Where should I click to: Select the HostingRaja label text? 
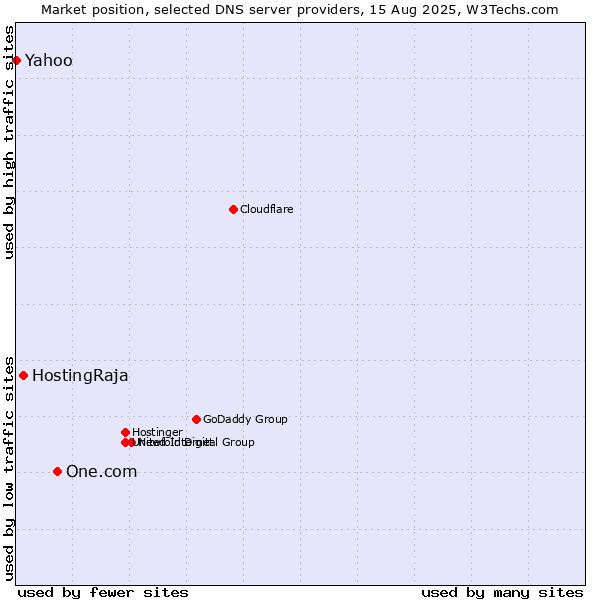[80, 375]
